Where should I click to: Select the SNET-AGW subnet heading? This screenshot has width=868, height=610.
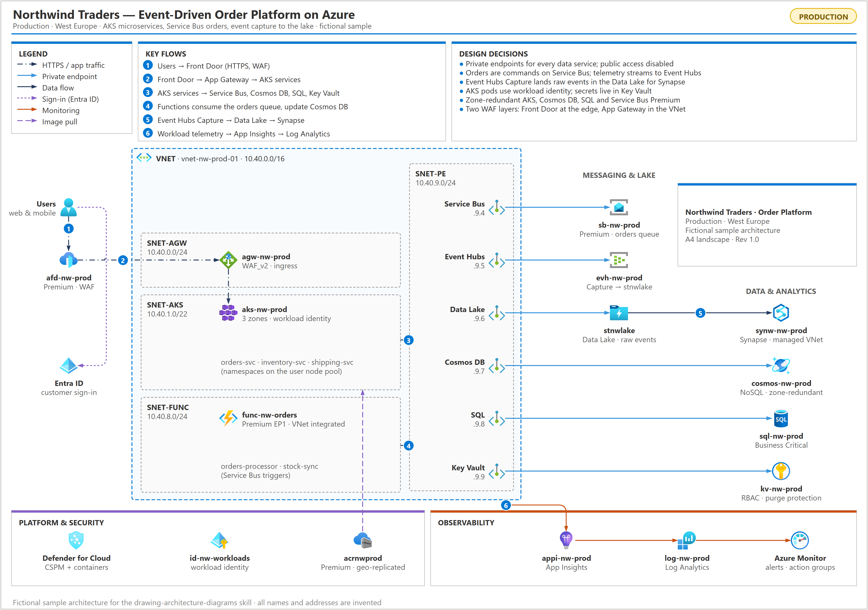pos(167,243)
